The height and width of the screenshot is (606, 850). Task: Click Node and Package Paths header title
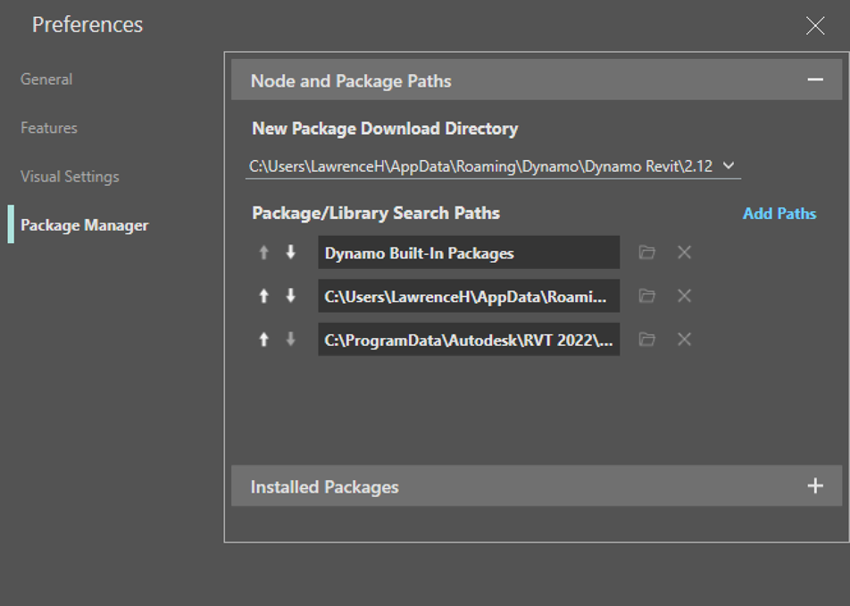click(x=351, y=81)
